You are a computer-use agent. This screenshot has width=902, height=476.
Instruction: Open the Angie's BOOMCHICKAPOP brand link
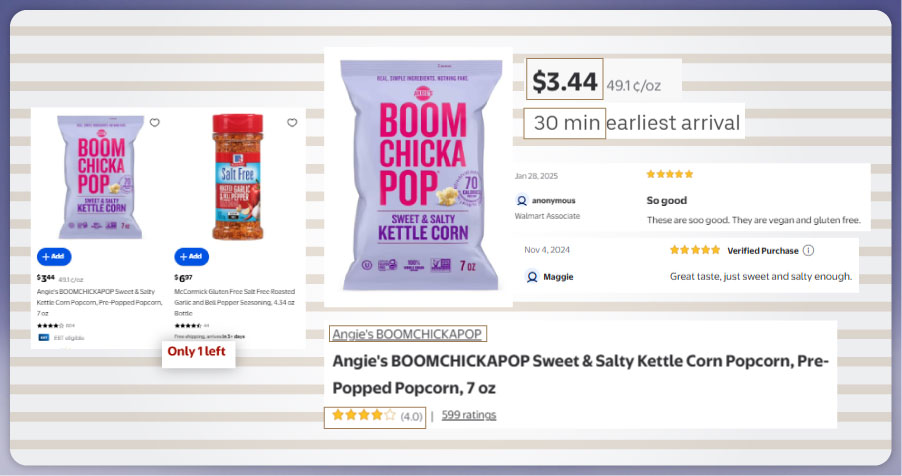pos(407,334)
